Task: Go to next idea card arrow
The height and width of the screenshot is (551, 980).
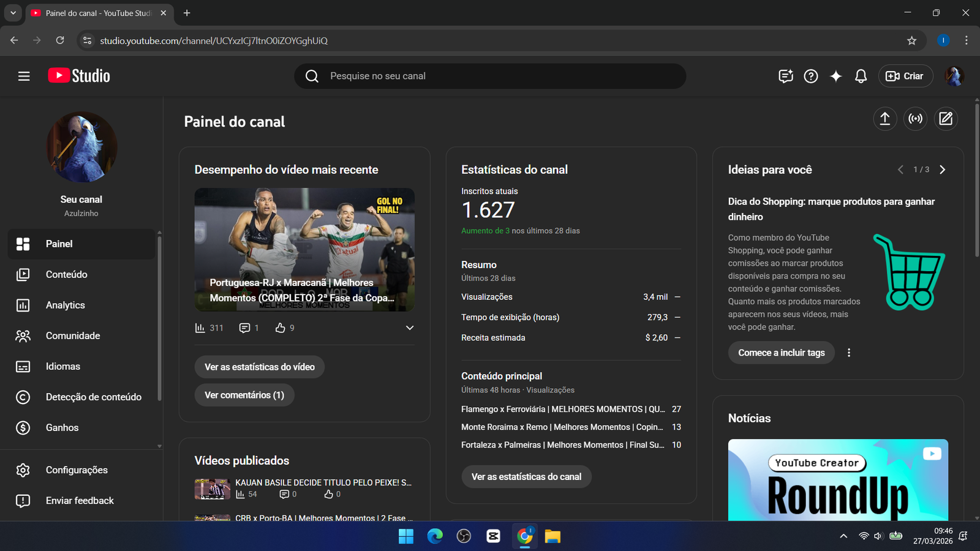Action: (943, 170)
